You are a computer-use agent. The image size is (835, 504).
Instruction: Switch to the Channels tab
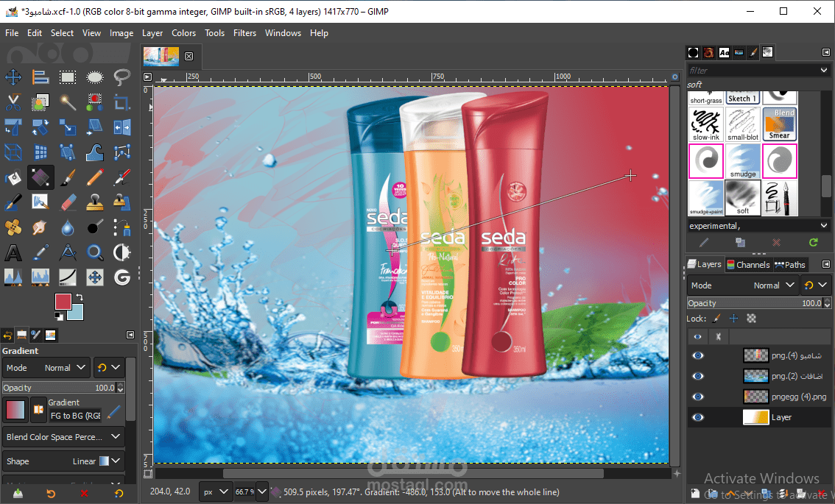click(748, 264)
